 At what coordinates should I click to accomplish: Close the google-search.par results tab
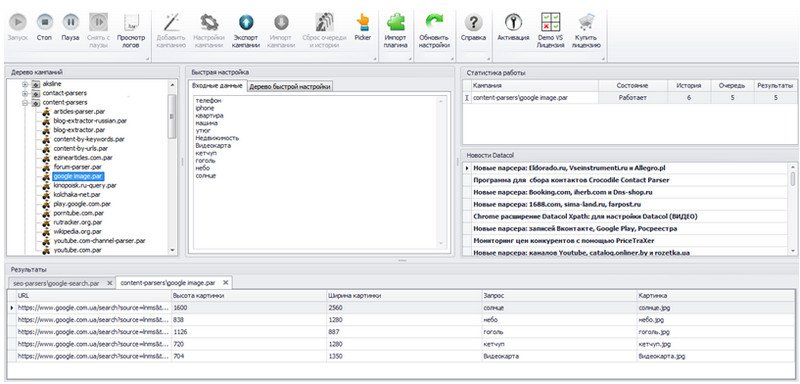point(109,283)
